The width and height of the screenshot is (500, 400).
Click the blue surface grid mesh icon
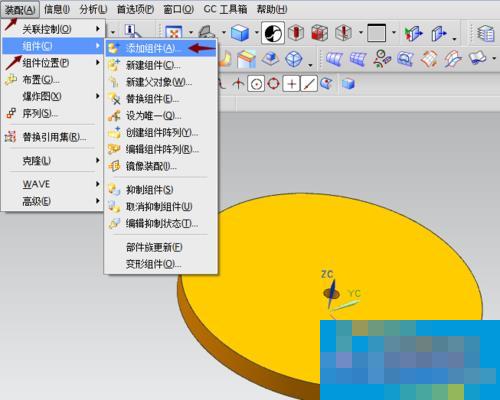point(358,59)
